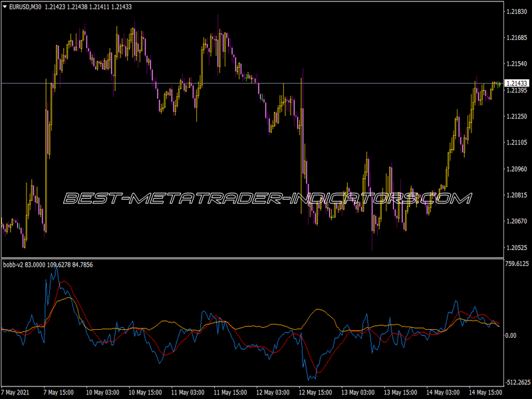Click the 12 May 15:00 time label

[x=315, y=392]
